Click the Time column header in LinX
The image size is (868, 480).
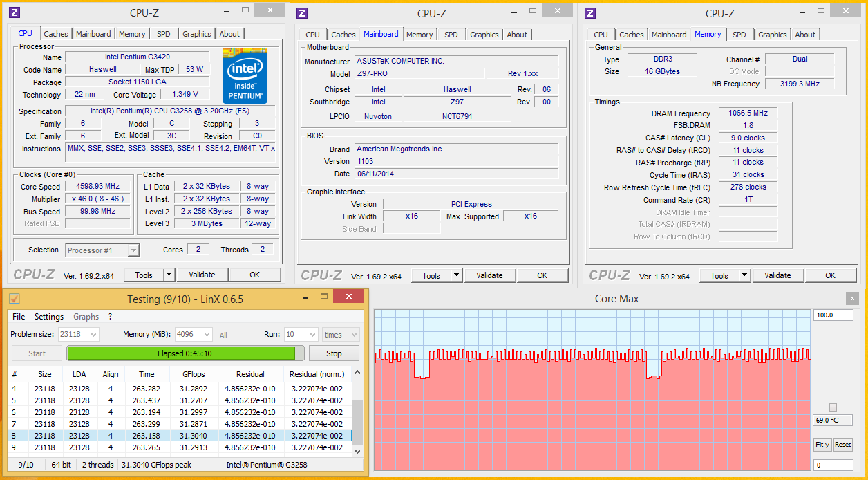[x=147, y=374]
